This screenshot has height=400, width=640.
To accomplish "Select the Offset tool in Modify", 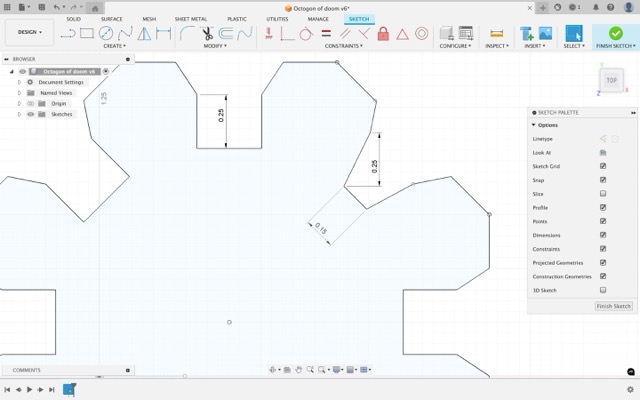I will 226,33.
